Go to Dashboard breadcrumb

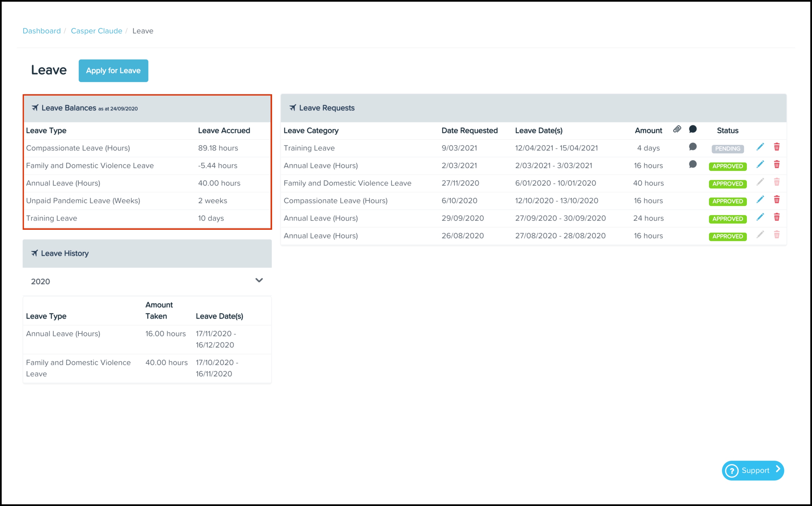(x=42, y=31)
